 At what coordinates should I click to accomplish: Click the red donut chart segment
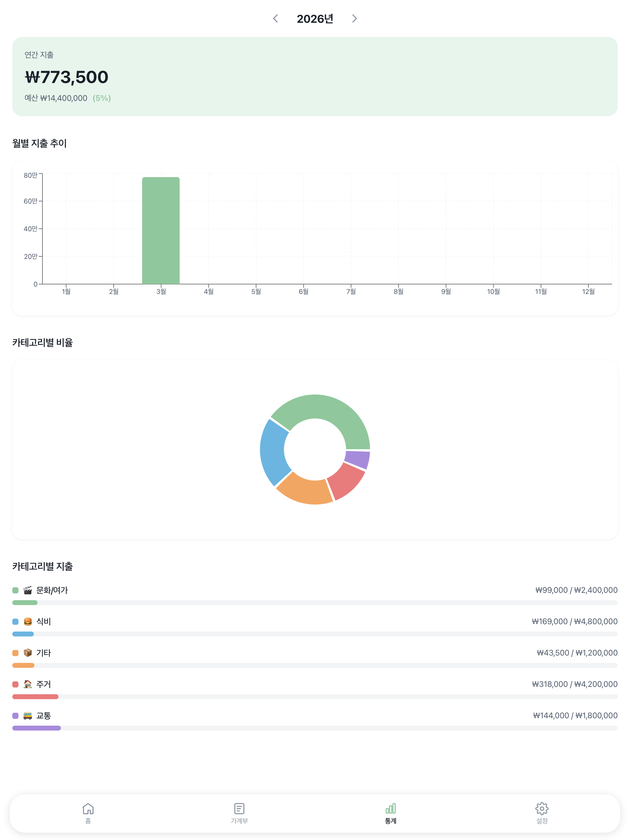click(347, 482)
